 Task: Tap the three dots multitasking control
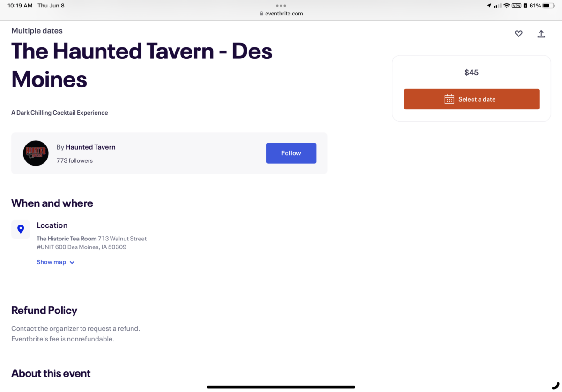(281, 6)
